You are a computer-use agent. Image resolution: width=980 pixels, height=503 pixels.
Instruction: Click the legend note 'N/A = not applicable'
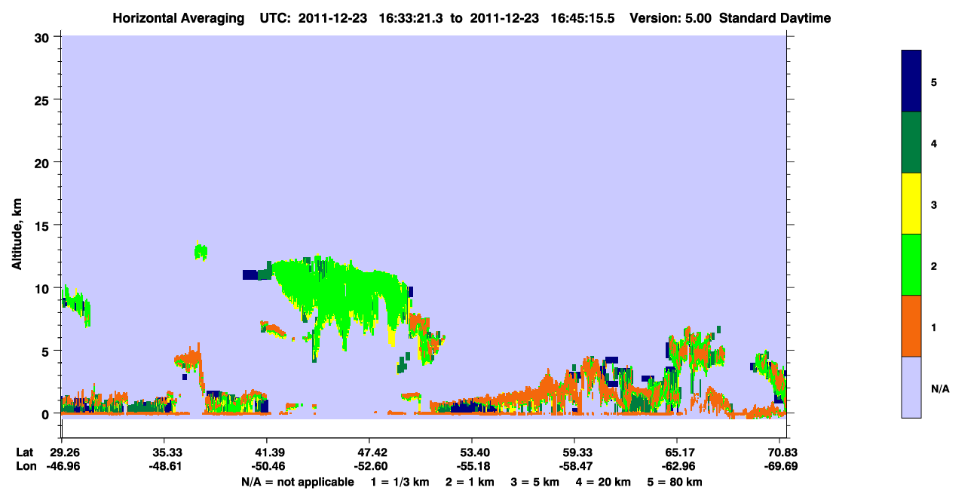[x=297, y=482]
